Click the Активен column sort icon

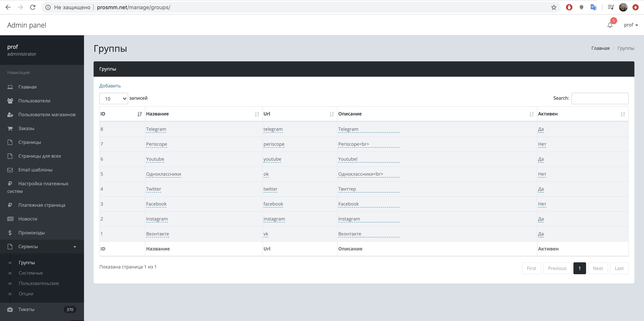click(x=623, y=114)
